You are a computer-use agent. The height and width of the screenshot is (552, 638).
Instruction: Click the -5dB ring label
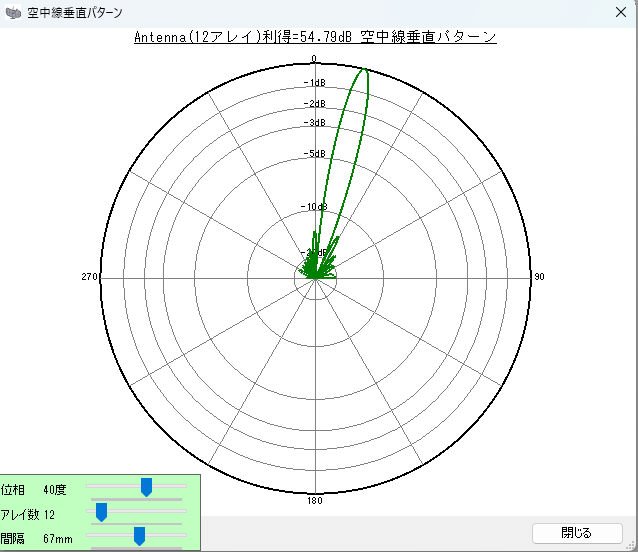pyautogui.click(x=314, y=154)
